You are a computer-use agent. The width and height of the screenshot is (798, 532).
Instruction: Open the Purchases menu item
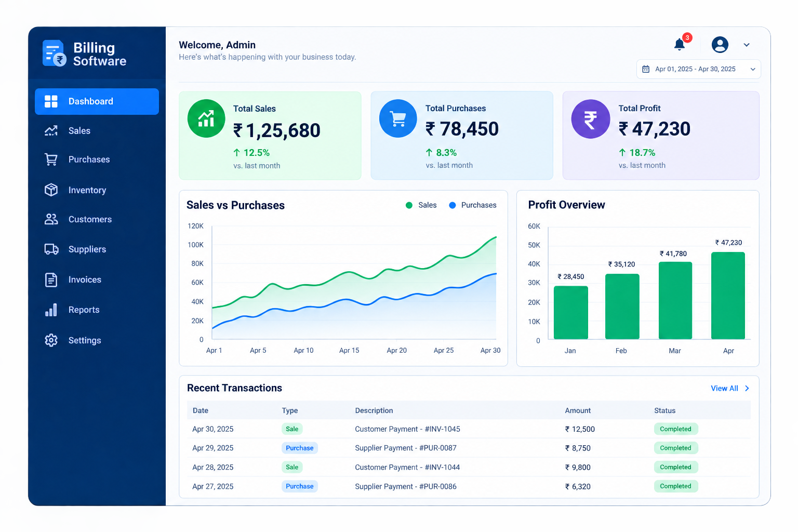click(x=97, y=159)
